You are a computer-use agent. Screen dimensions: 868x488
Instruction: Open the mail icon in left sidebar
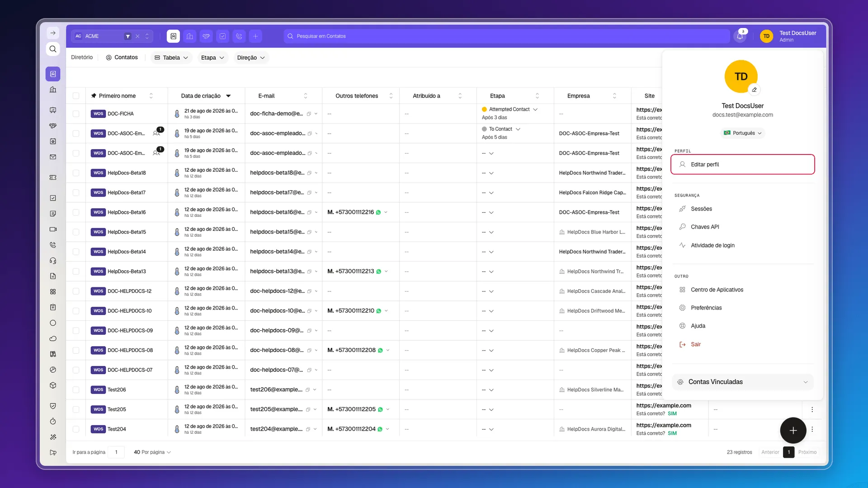pos(53,157)
